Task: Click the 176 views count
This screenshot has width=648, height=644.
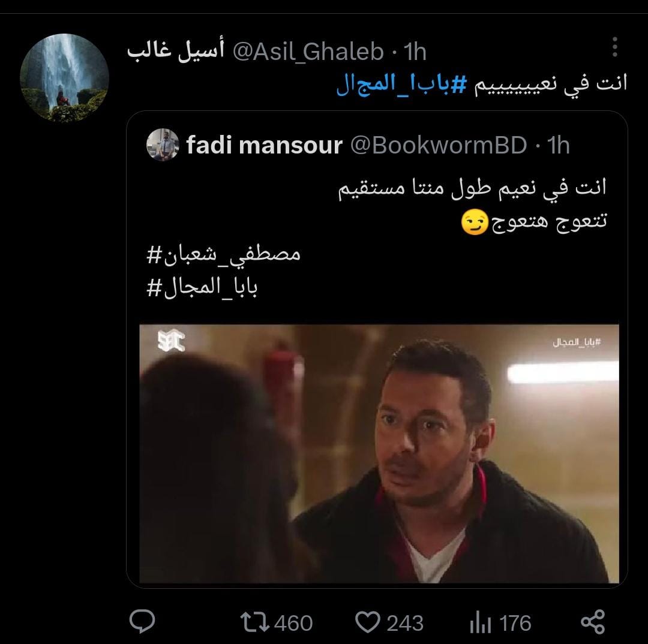Action: pos(515,623)
